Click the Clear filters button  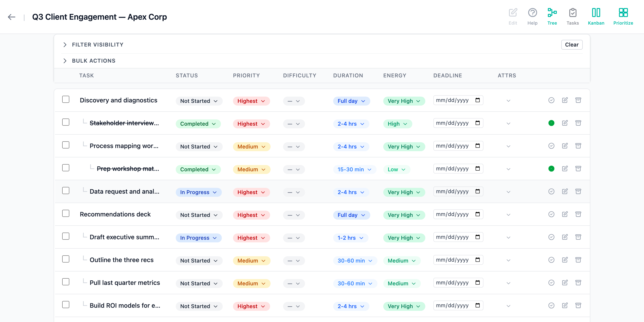(x=572, y=45)
